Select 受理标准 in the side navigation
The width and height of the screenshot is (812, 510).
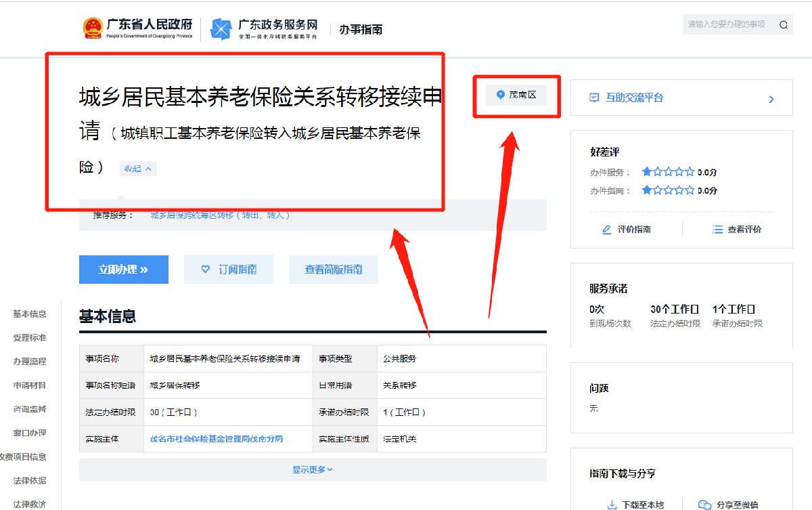tap(30, 338)
